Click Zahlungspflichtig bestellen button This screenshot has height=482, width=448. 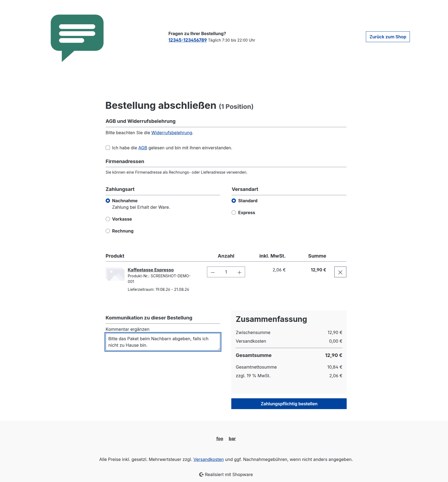(289, 404)
